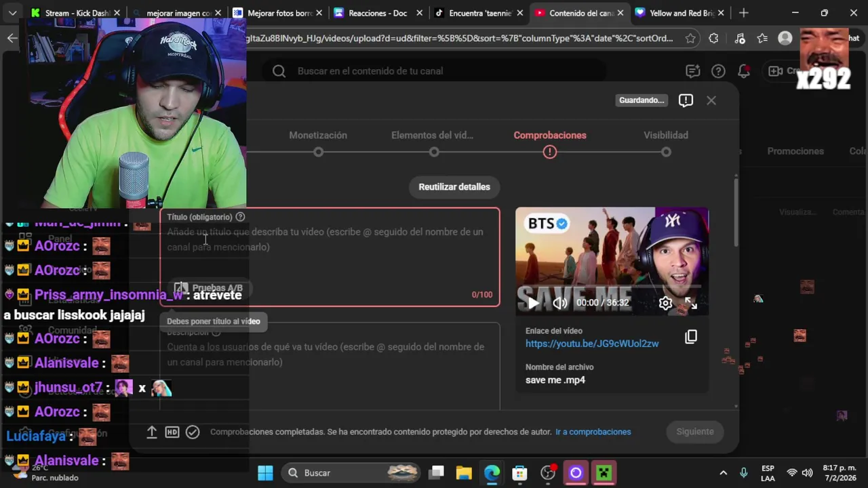Copy the video link with copy icon

point(691,337)
